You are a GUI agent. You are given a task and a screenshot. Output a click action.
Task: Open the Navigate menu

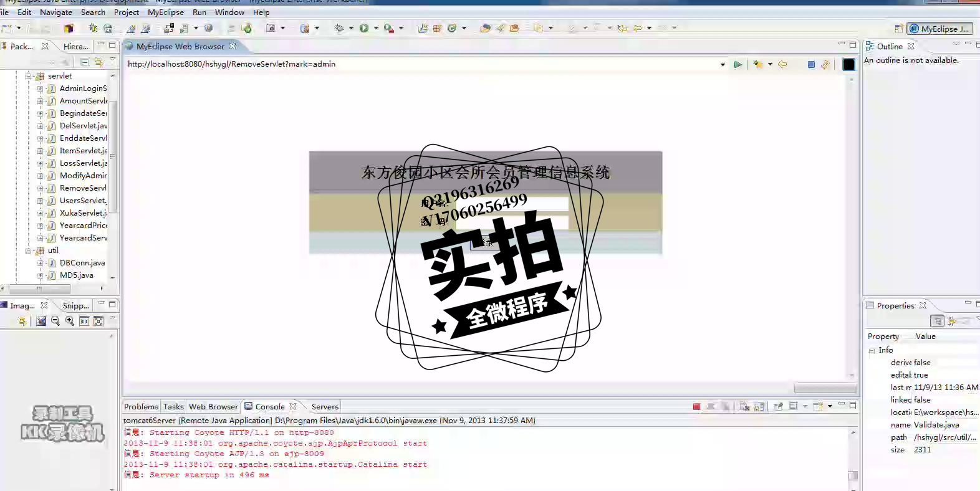tap(56, 12)
